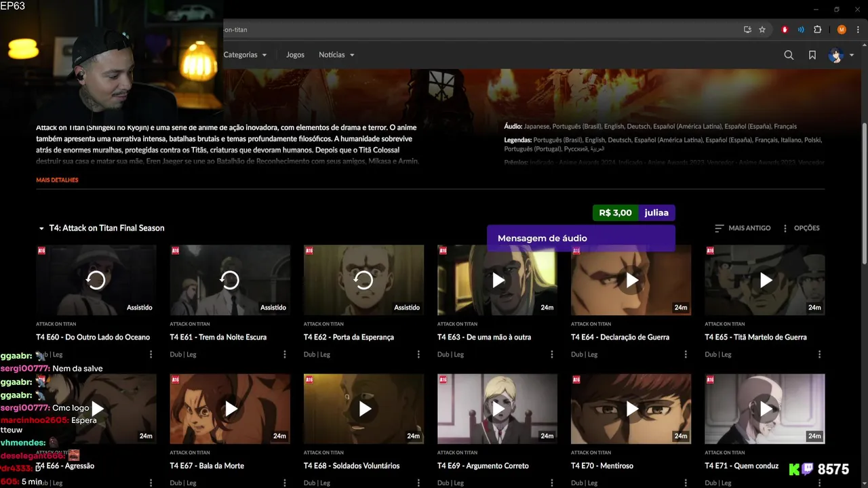Open options menu for episode E62
Viewport: 868px width, 488px height.
coord(418,354)
